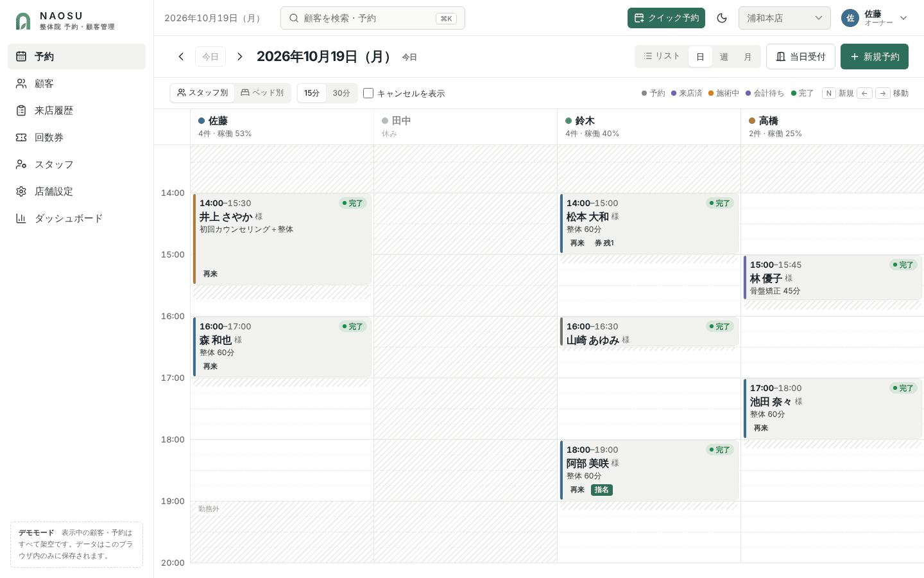The width and height of the screenshot is (924, 578).
Task: Open ダッシュボード in sidebar
Action: [x=77, y=218]
